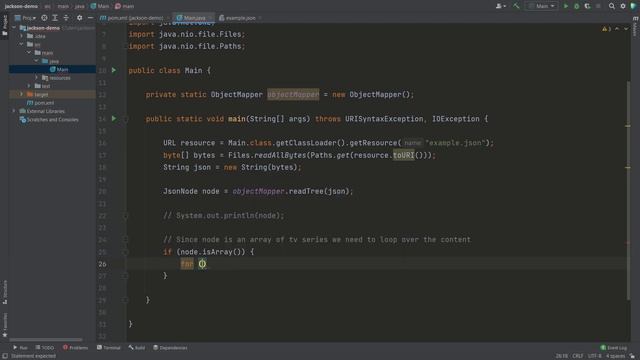This screenshot has height=360, width=640.
Task: Run with coverage using the shield icon
Action: (x=587, y=6)
